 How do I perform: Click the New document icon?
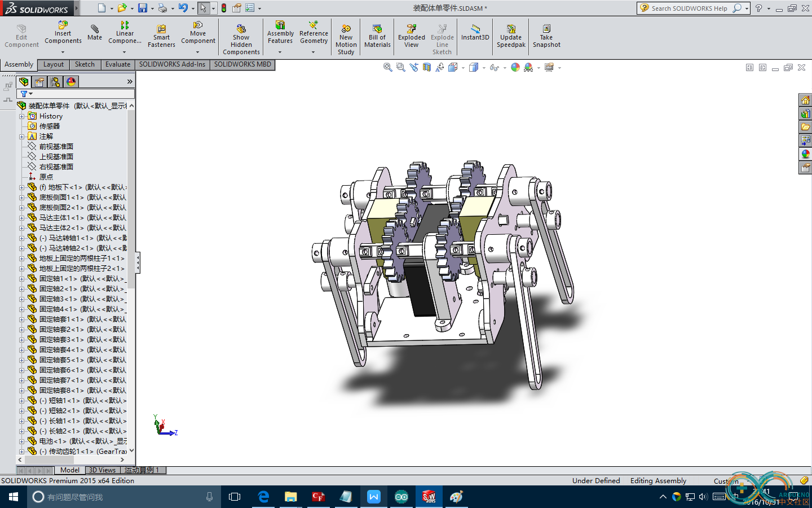coord(101,8)
